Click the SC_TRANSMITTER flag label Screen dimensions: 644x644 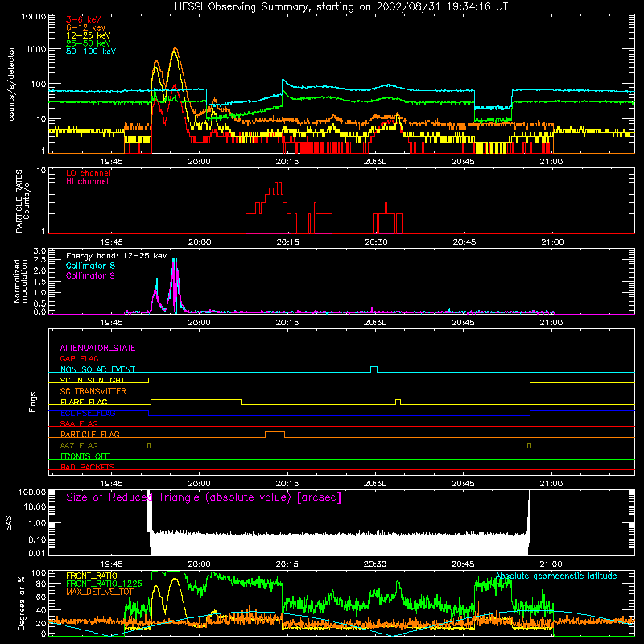93,391
